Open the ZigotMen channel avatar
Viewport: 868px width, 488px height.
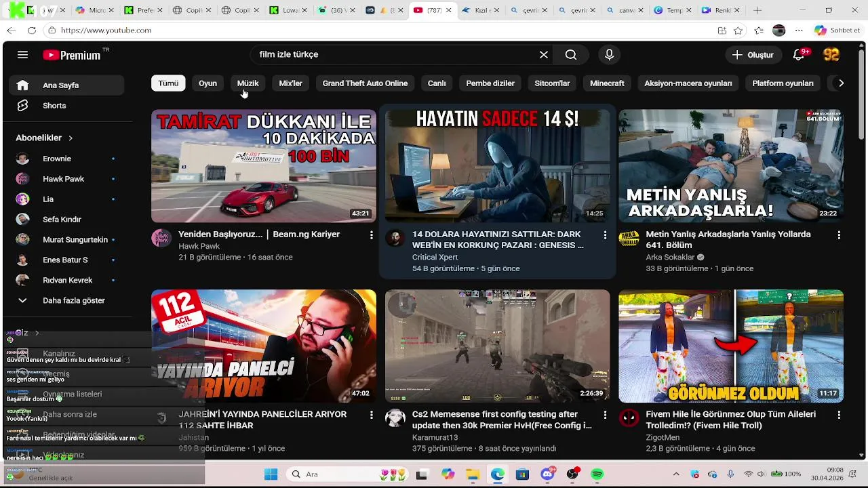click(629, 418)
